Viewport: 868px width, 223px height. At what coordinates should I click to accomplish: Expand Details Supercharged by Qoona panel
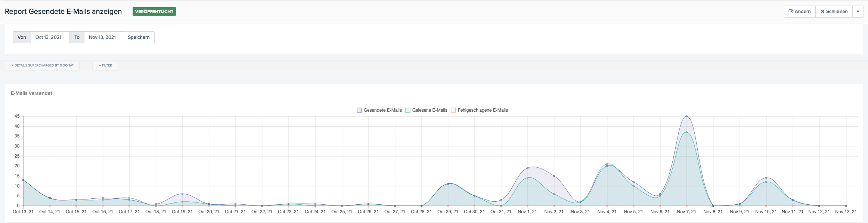[x=42, y=65]
